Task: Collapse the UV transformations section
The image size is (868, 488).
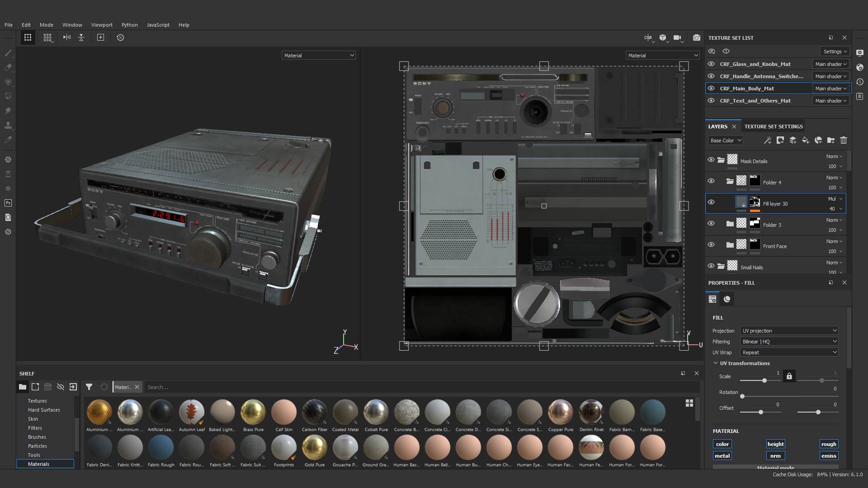Action: pos(716,363)
